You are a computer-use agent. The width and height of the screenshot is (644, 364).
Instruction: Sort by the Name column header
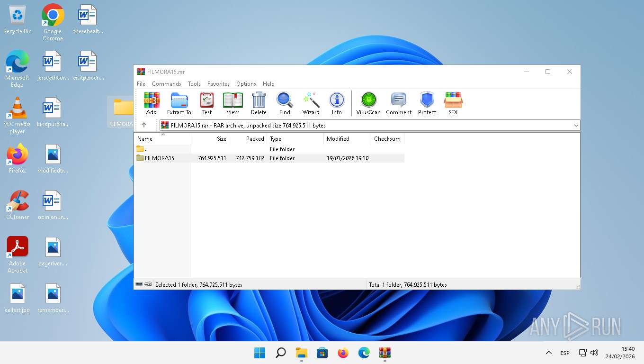pos(163,139)
